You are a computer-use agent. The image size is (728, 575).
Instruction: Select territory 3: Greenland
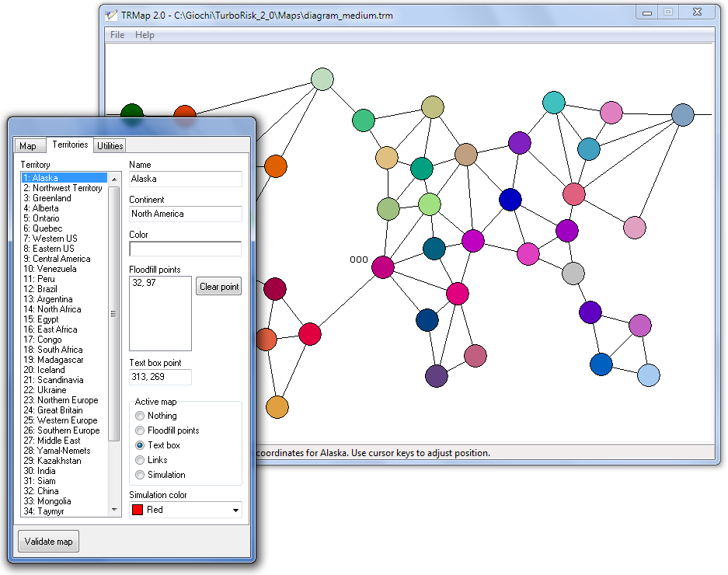(x=64, y=198)
